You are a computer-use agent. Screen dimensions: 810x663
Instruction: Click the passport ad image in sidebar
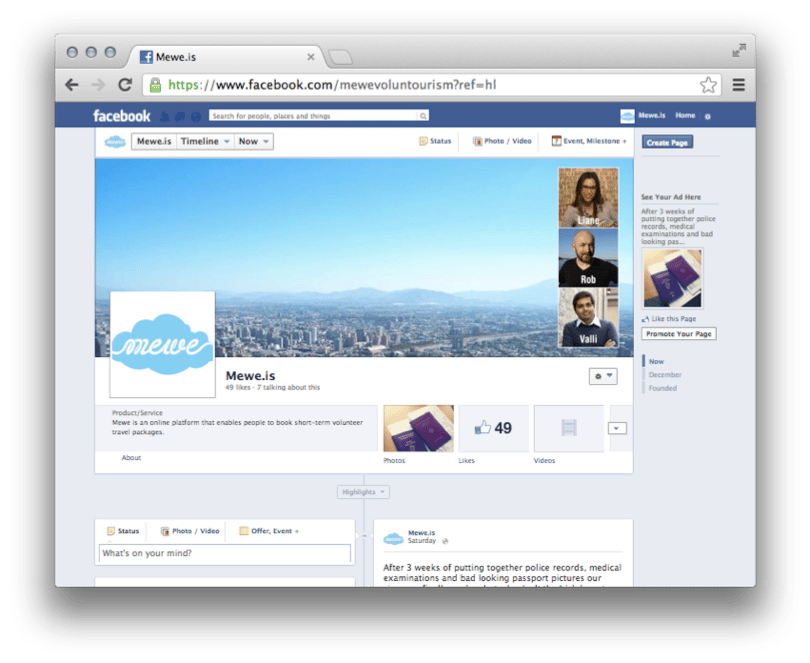[672, 278]
